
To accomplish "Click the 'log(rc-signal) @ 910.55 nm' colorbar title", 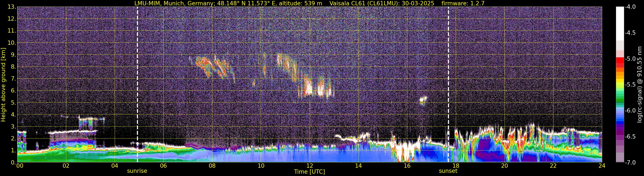I will 640,85.
